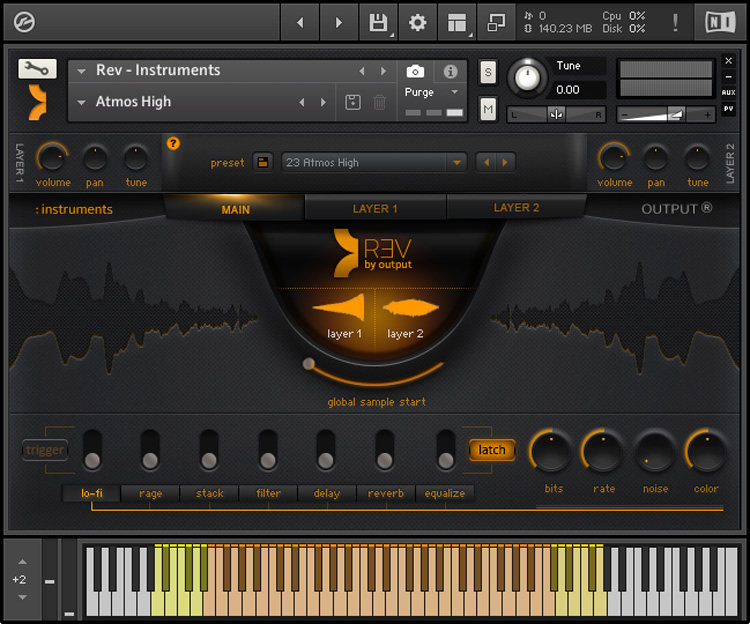Screen dimensions: 750x624
Task: Click the bits knob
Action: point(551,451)
